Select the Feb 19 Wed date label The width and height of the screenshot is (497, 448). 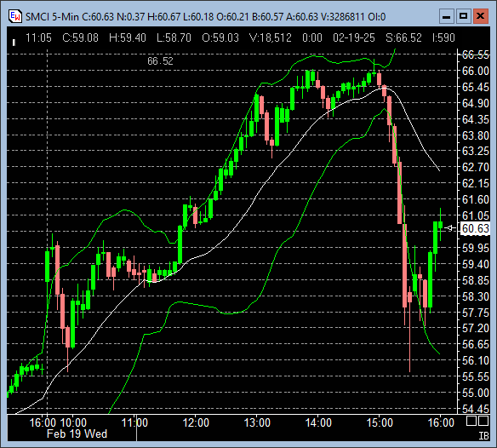click(77, 434)
